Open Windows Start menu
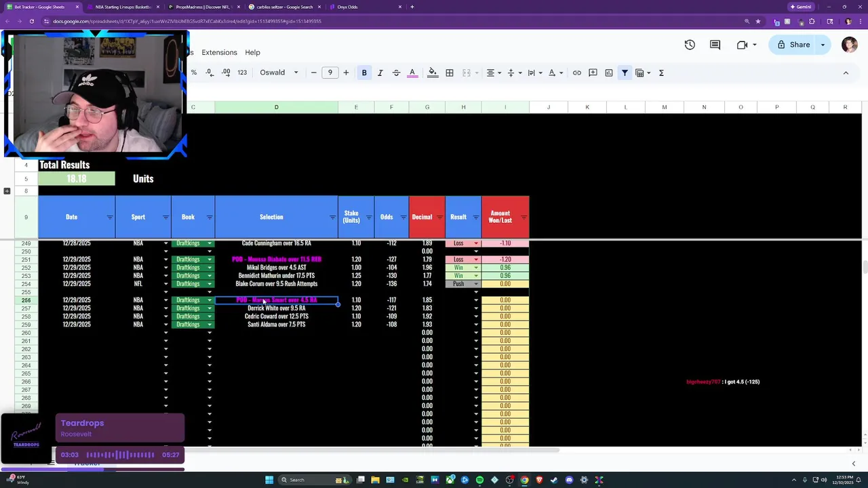The height and width of the screenshot is (488, 868). pos(269,480)
